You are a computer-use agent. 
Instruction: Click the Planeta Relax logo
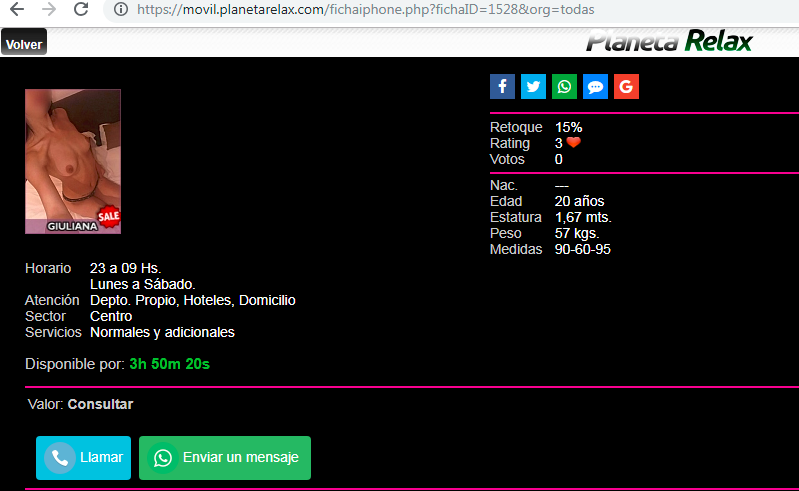point(668,42)
